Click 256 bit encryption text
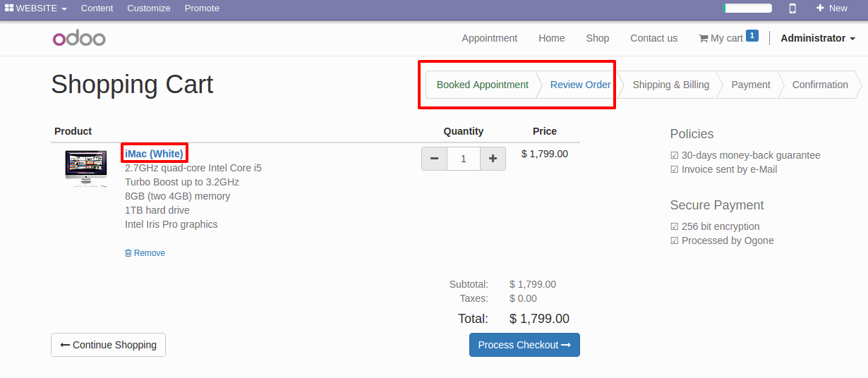 721,226
